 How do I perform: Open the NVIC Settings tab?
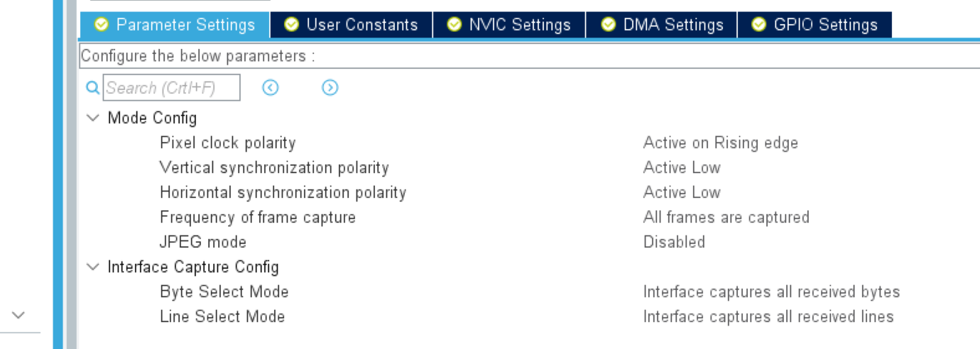point(519,25)
